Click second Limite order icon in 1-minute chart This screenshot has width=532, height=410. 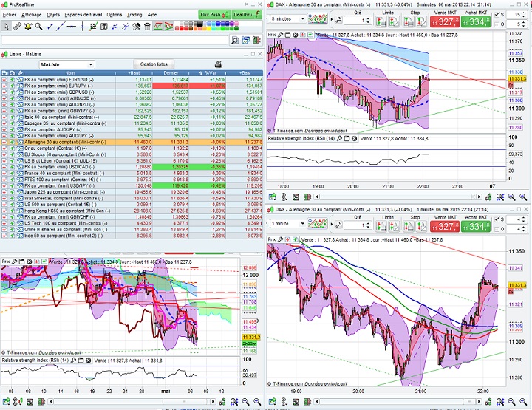[394, 226]
